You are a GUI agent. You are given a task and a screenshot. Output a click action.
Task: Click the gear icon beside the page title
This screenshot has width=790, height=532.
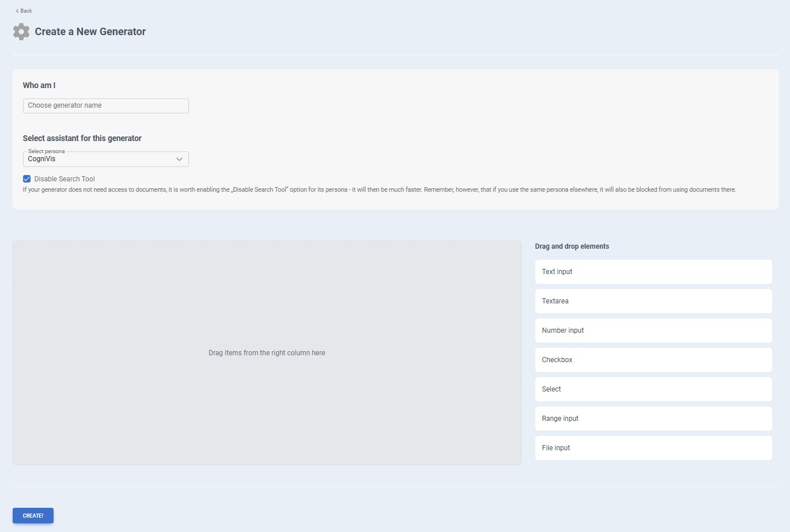[21, 32]
